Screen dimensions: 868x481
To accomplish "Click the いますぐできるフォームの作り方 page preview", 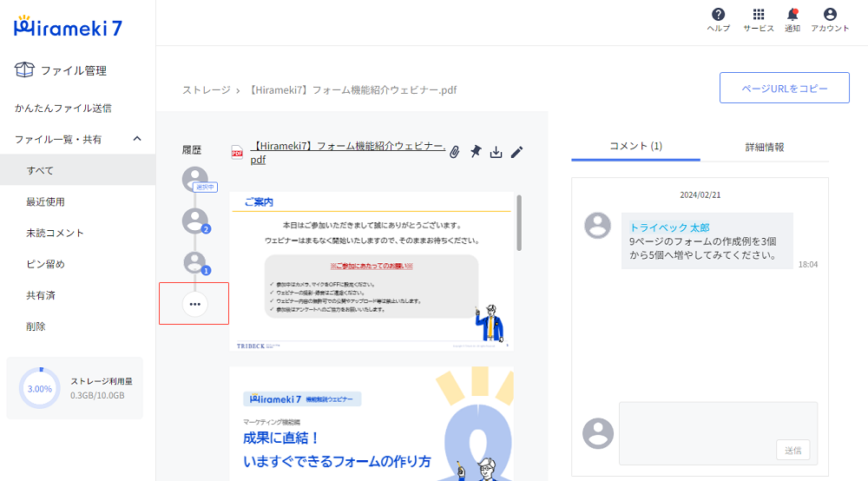I will (372, 424).
